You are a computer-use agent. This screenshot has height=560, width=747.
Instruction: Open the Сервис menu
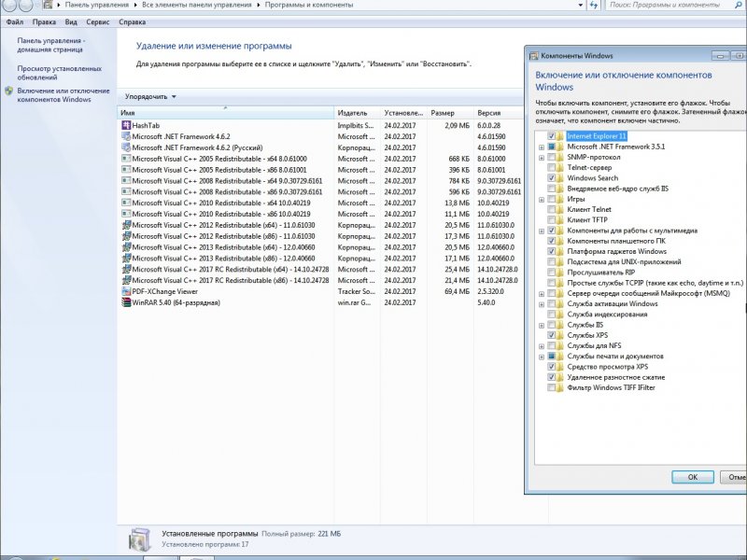98,21
